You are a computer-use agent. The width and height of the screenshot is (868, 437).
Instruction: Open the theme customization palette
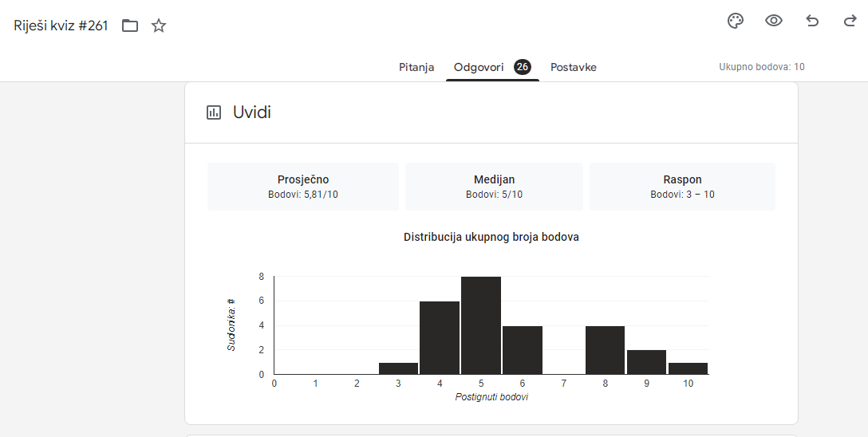(736, 22)
